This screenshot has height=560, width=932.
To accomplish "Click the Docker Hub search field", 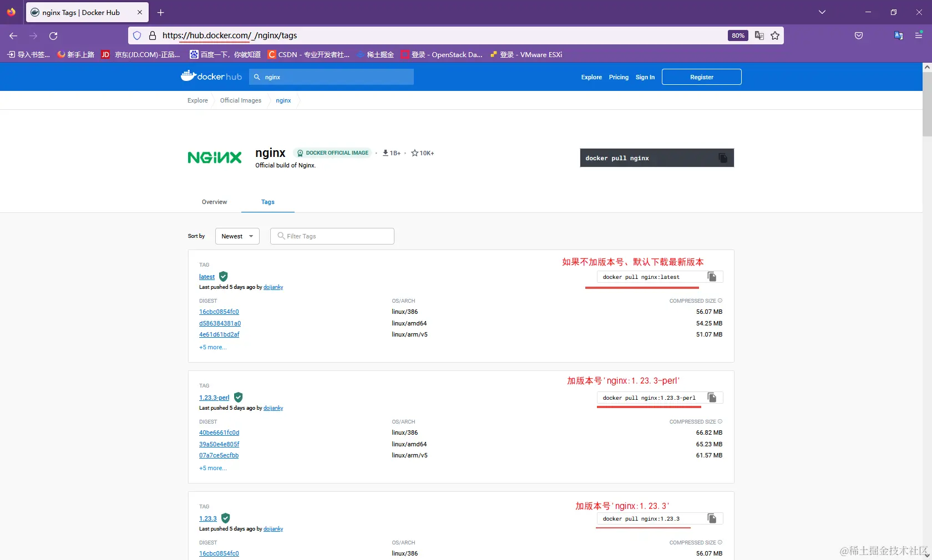I will coord(332,77).
